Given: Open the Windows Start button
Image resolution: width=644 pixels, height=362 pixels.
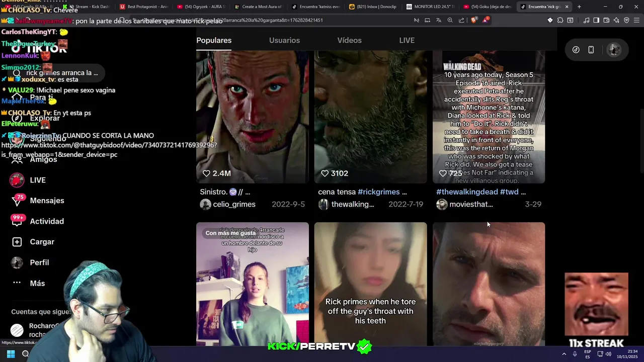Looking at the screenshot, I should pos(11,354).
